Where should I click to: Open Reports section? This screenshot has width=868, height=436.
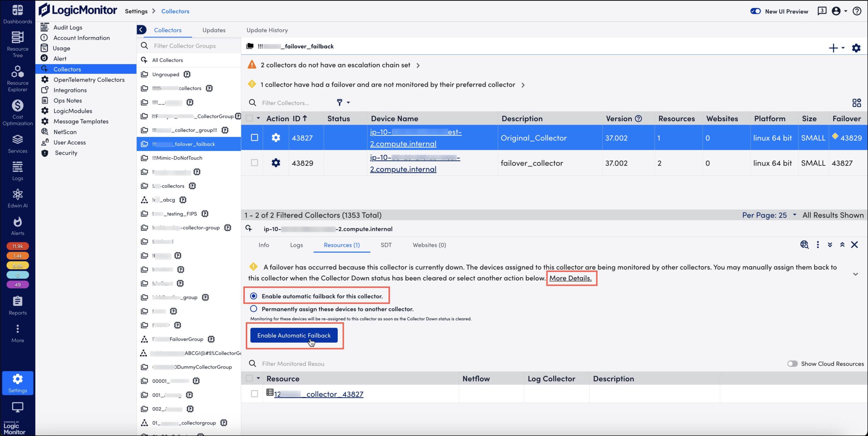(x=18, y=305)
